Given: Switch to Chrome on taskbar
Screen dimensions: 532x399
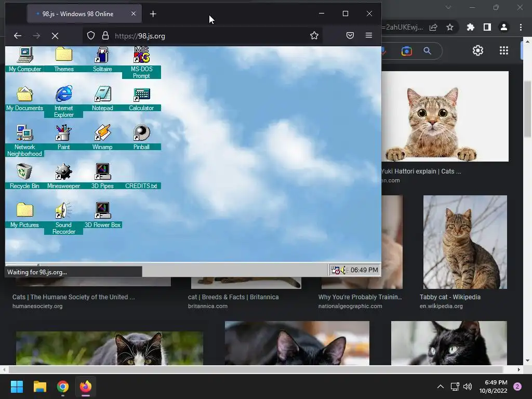Looking at the screenshot, I should 63,387.
